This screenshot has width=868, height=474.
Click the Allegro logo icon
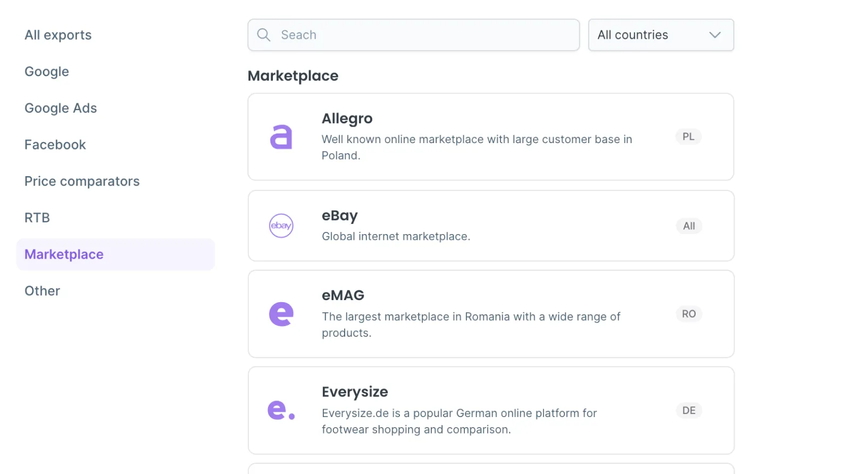281,137
